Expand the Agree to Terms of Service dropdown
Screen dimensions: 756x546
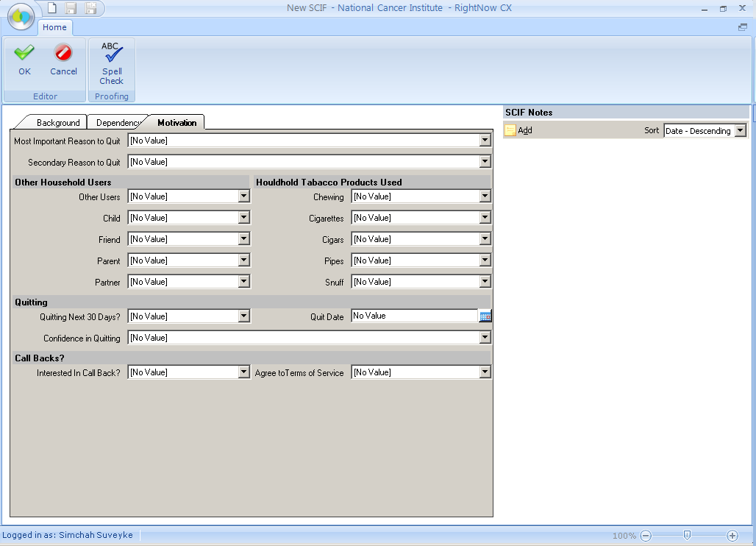pos(485,372)
